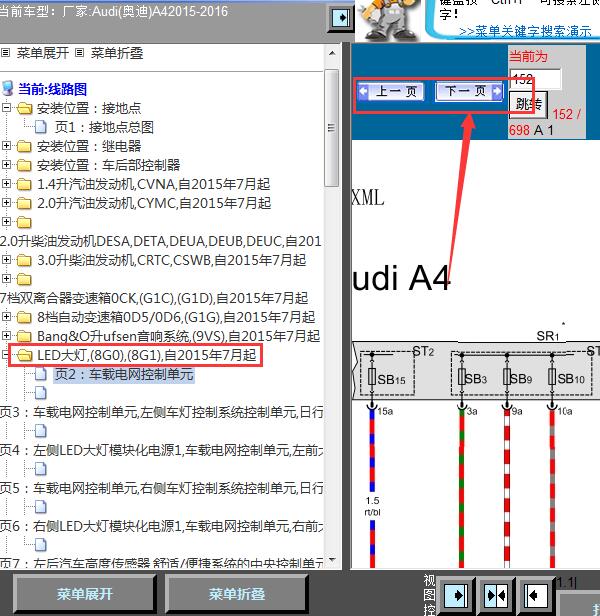The image size is (600, 616).
Task: Expand the 2.0升柴油发动机 DESA folder
Action: (6, 222)
